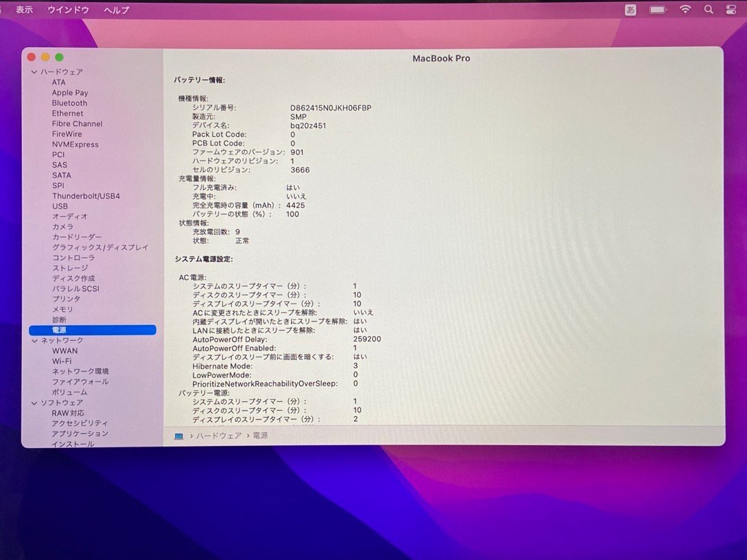The height and width of the screenshot is (560, 747).
Task: Click the システム電源設定 heading
Action: 203,259
